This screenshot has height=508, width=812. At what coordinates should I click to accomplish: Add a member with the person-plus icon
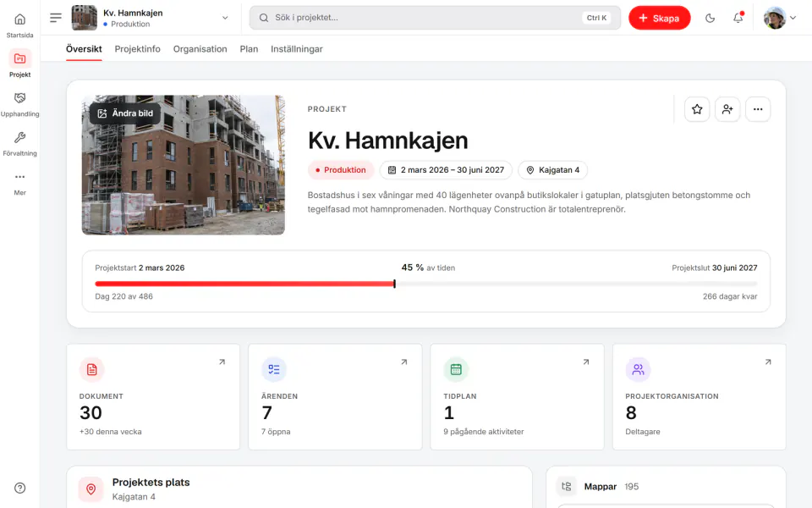tap(727, 109)
